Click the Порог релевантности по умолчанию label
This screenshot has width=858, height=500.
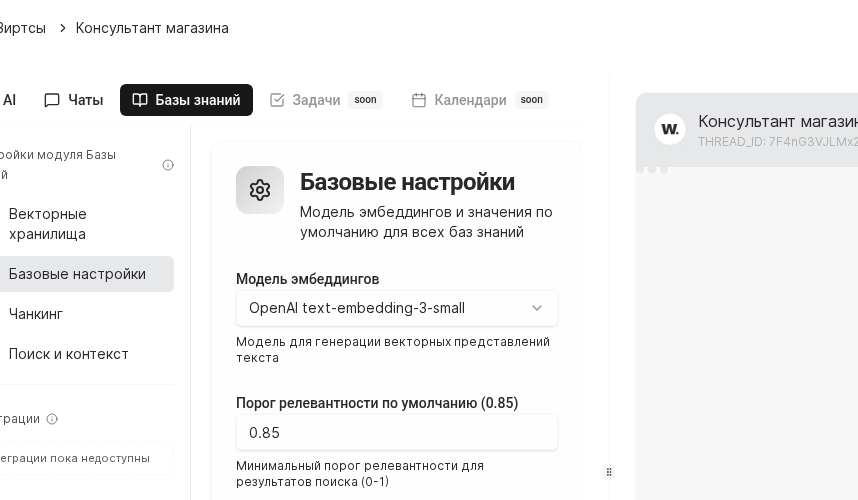[377, 403]
